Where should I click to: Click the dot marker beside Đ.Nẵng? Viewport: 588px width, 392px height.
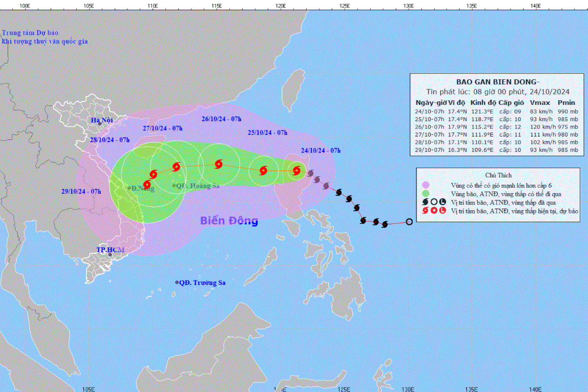[x=129, y=188]
